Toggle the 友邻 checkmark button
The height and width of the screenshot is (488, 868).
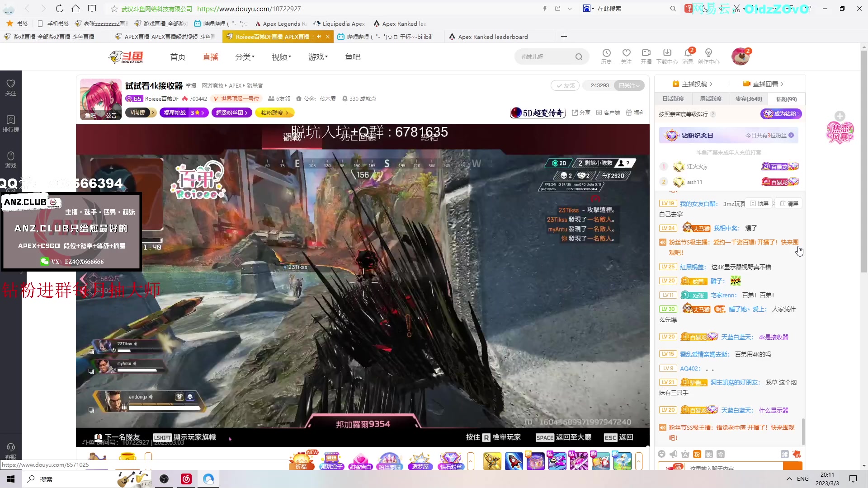click(565, 85)
